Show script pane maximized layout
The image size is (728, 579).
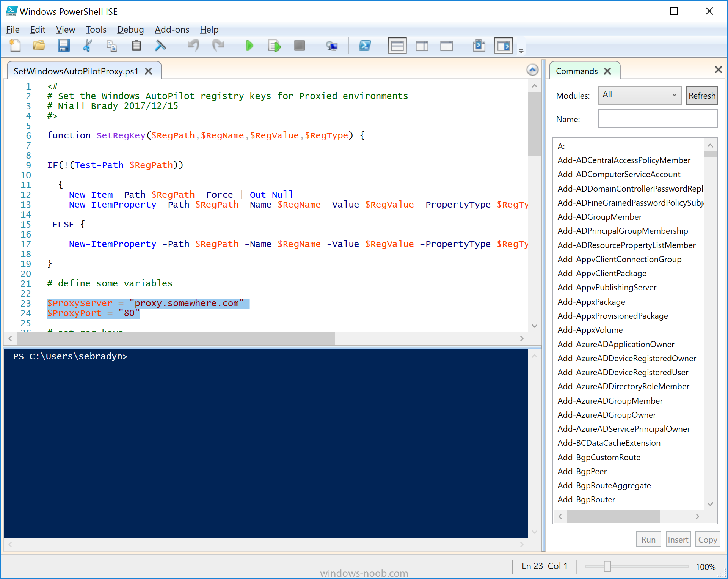point(446,46)
